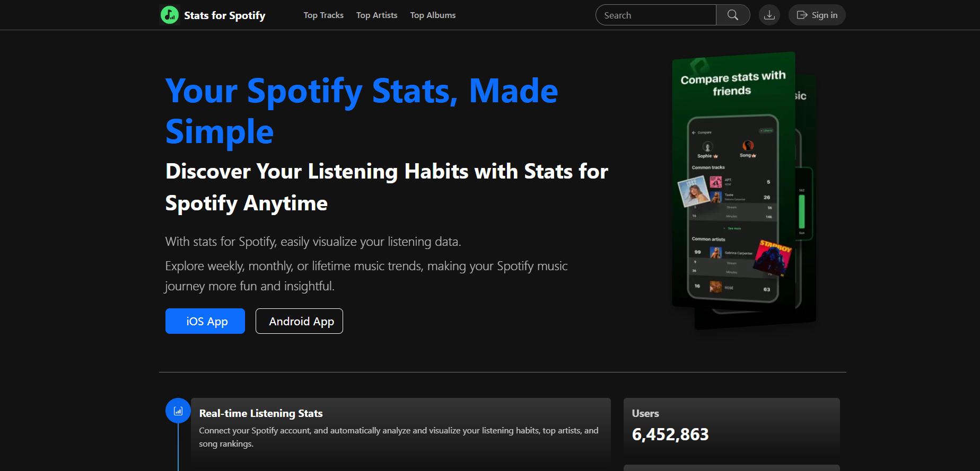
Task: Click the bar chart icon beside Real-time Listening Stats
Action: 178,410
